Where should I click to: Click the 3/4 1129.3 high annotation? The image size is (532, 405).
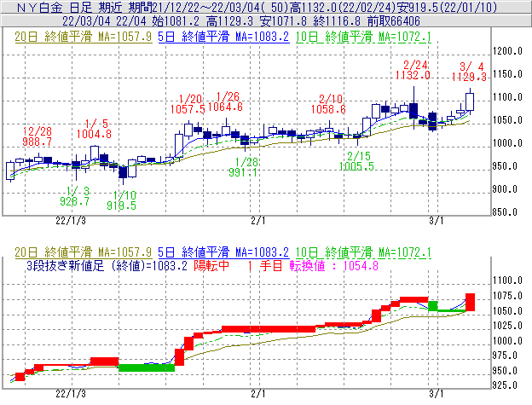tap(469, 72)
